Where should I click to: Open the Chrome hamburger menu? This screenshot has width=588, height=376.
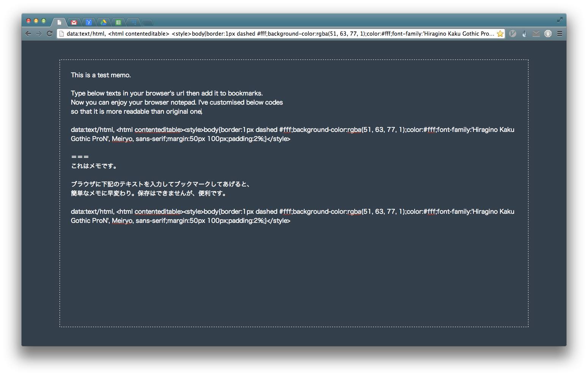click(560, 34)
